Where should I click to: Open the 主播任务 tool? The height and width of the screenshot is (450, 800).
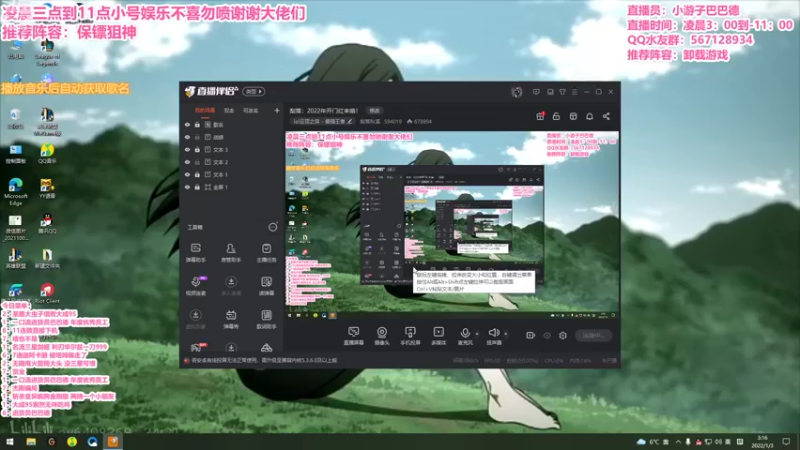coord(266,253)
